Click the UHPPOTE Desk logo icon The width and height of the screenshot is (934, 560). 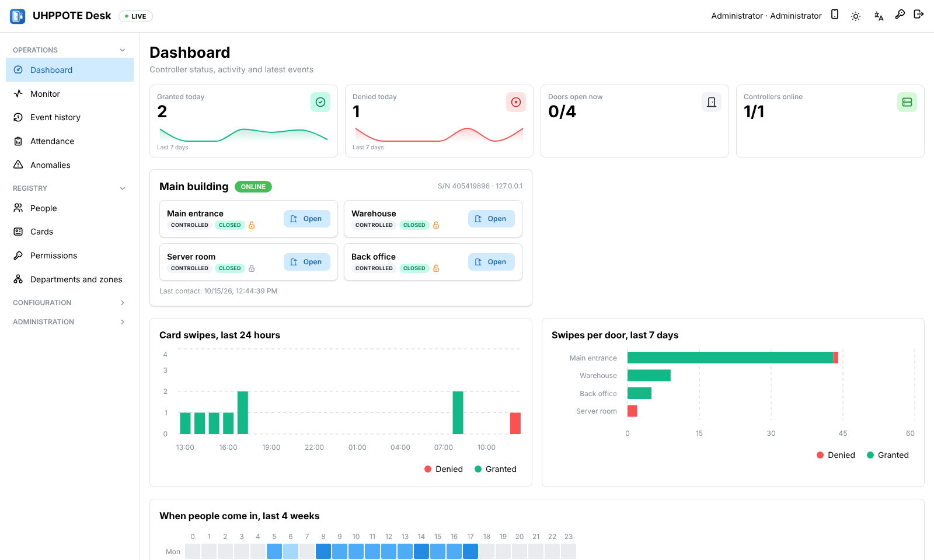click(18, 16)
